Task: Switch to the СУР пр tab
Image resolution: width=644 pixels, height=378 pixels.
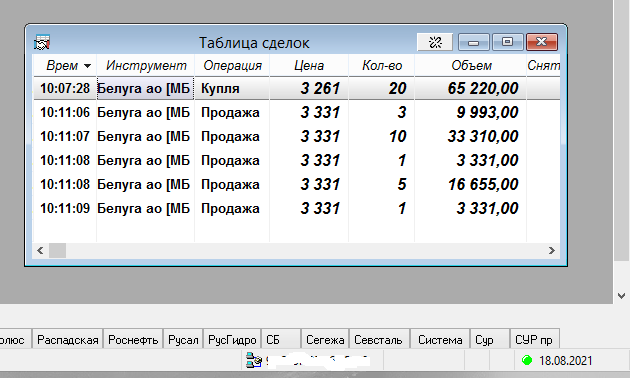Action: pos(534,340)
